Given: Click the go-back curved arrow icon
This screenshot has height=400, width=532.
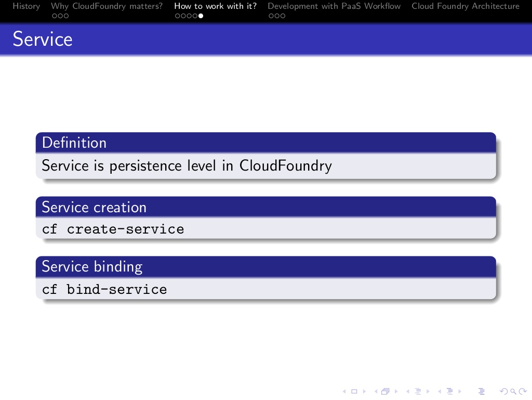Looking at the screenshot, I should click(504, 392).
